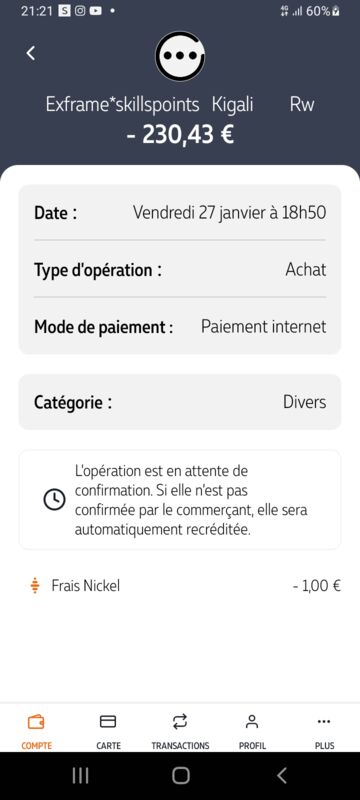Tap the back arrow in the header
360x800 pixels.
tap(31, 53)
